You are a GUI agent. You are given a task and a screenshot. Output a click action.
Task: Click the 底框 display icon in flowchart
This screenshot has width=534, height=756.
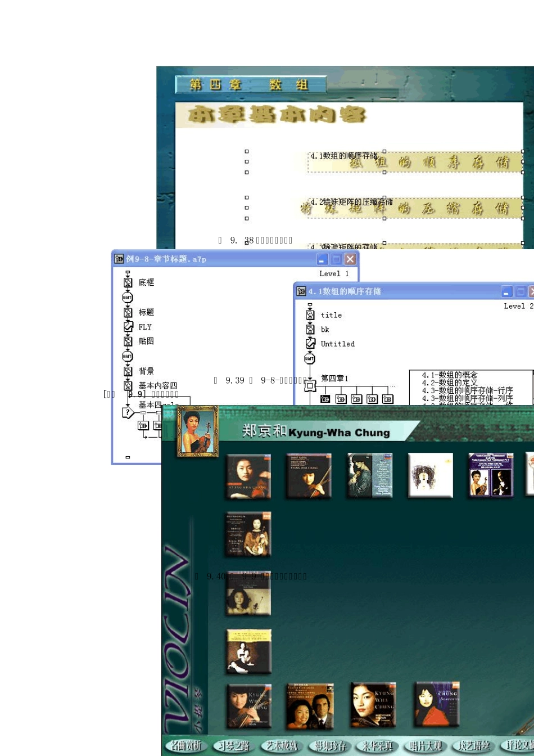128,282
